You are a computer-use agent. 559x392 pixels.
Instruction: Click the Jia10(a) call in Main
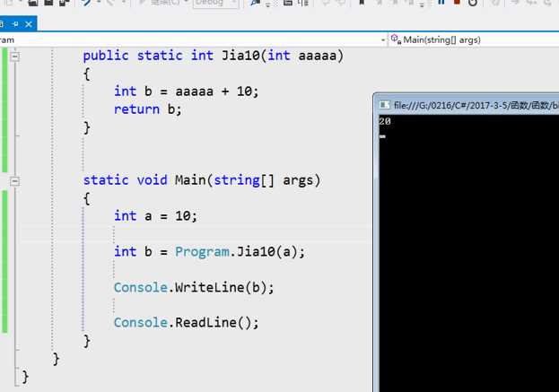267,252
